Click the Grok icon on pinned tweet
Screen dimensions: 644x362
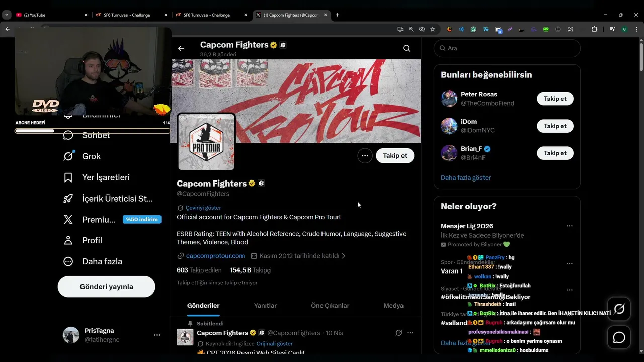coord(399,333)
